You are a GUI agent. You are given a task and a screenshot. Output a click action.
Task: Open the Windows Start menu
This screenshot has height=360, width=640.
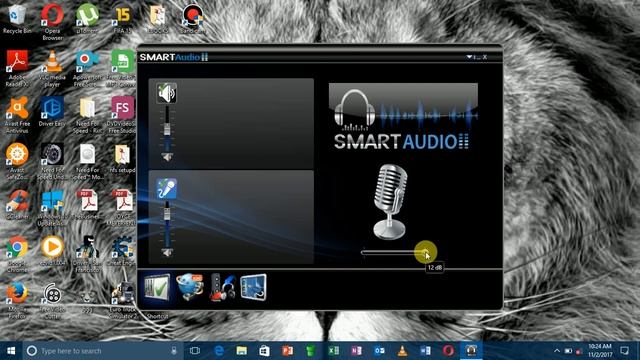[11, 351]
